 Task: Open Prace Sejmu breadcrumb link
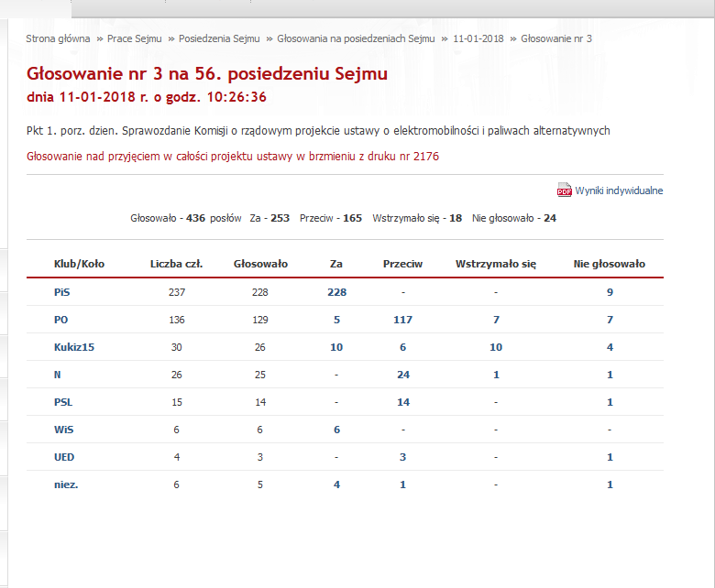click(x=134, y=38)
